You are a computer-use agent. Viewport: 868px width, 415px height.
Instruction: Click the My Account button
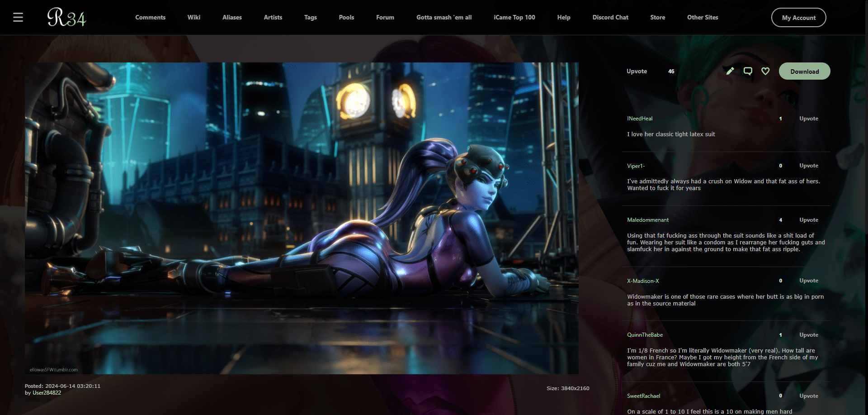coord(799,18)
